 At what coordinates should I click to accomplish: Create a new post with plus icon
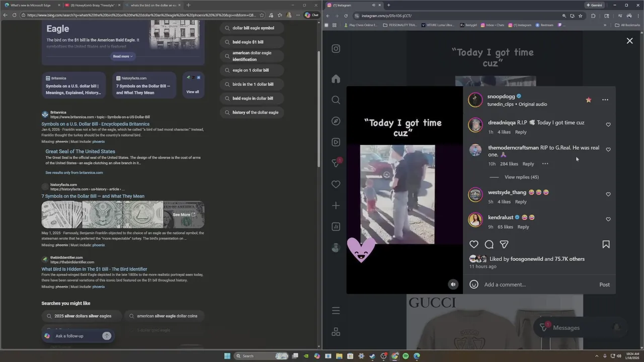pos(336,205)
